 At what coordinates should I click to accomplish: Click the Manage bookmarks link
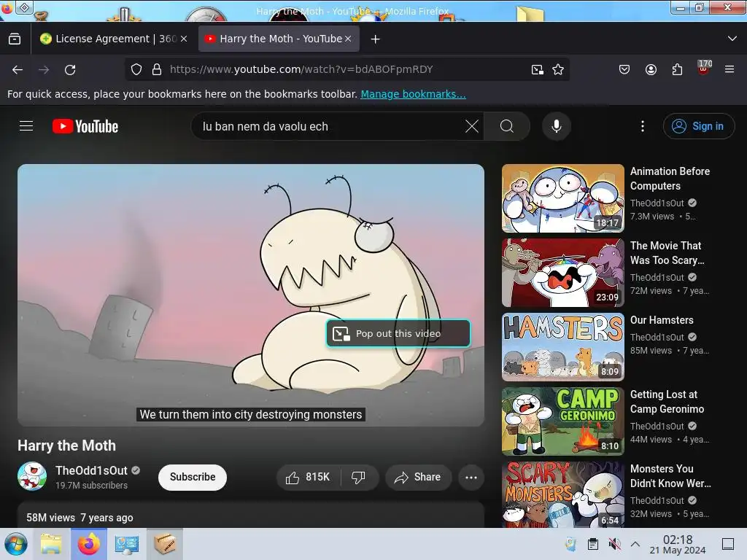413,94
